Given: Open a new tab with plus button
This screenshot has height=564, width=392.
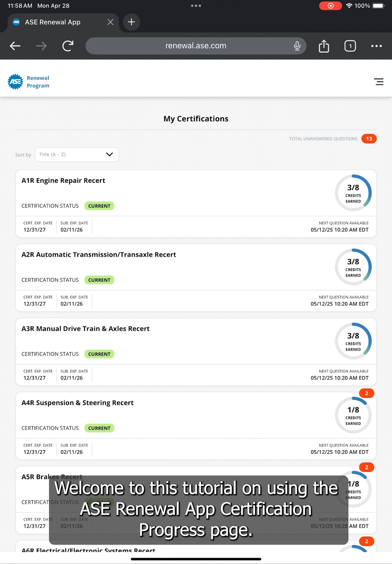Looking at the screenshot, I should point(131,22).
